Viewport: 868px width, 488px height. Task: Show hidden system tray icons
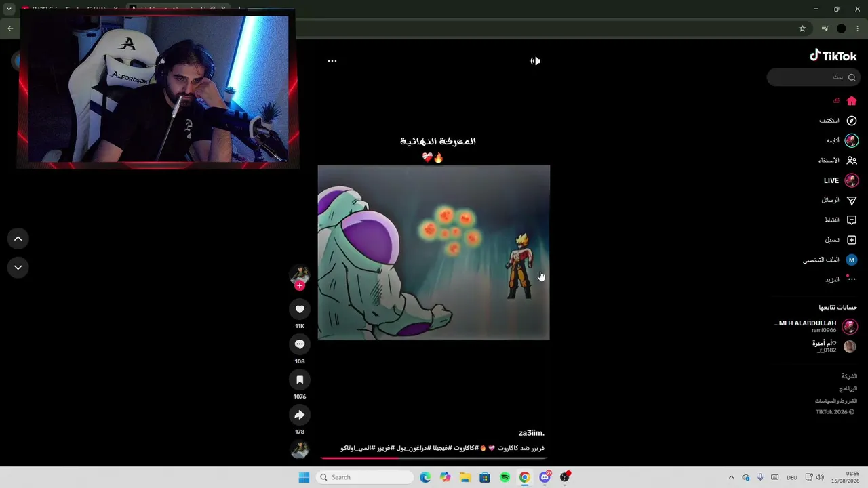[731, 477]
